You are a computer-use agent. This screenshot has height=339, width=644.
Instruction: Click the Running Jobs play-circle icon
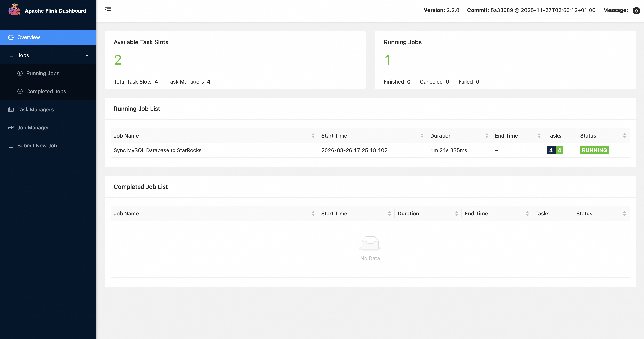click(20, 73)
